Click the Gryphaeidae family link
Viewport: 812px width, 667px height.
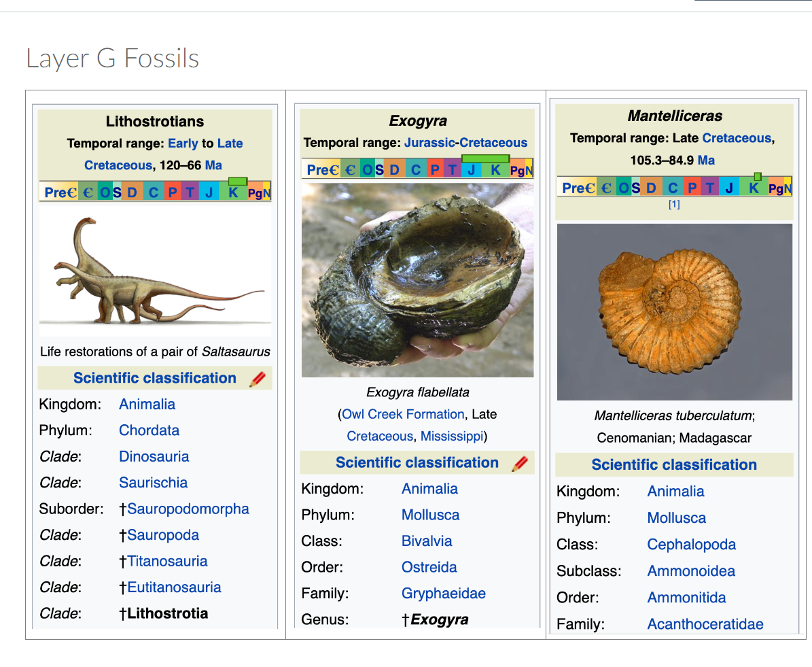[x=444, y=593]
